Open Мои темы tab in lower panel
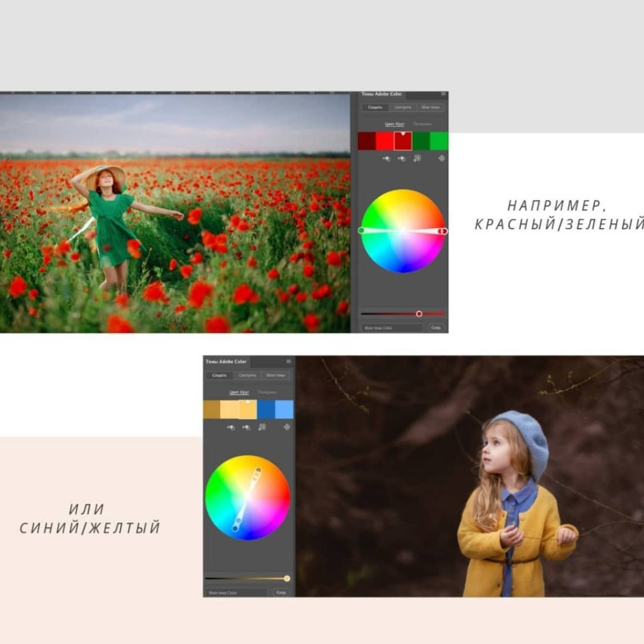 point(275,375)
